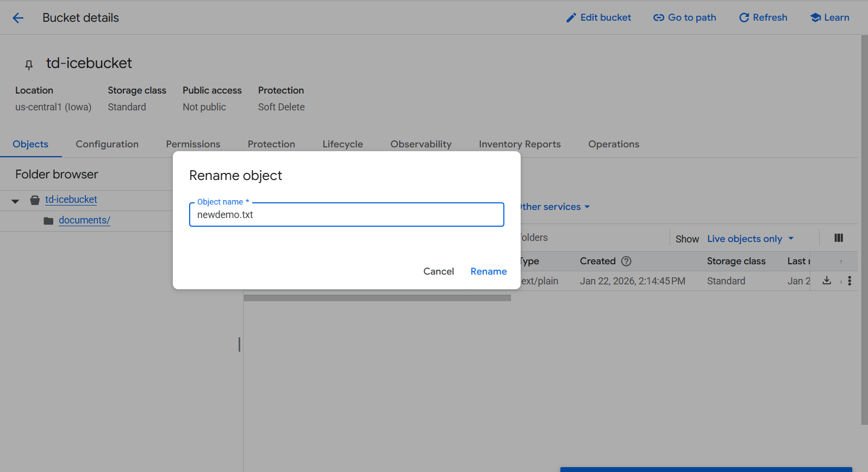Click the Object name input field
868x472 pixels.
pos(346,215)
